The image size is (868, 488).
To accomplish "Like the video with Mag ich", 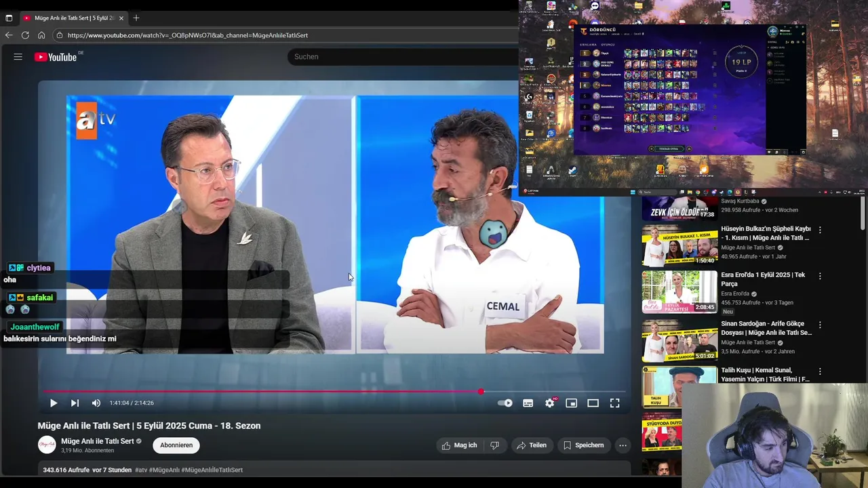I will [459, 445].
